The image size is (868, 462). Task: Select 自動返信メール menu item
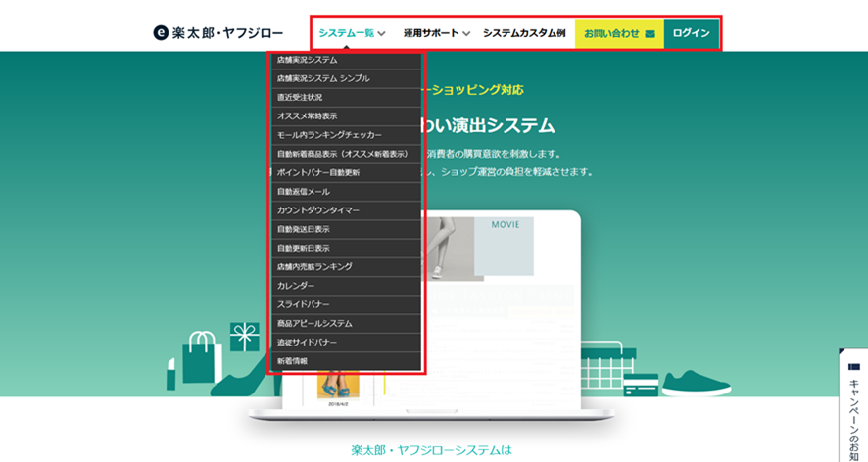346,192
